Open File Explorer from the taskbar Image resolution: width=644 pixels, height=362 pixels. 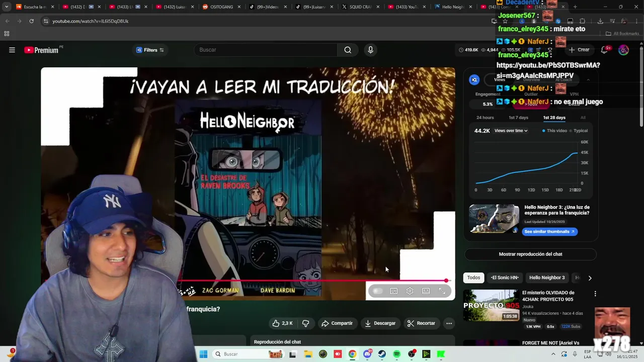[x=308, y=354]
